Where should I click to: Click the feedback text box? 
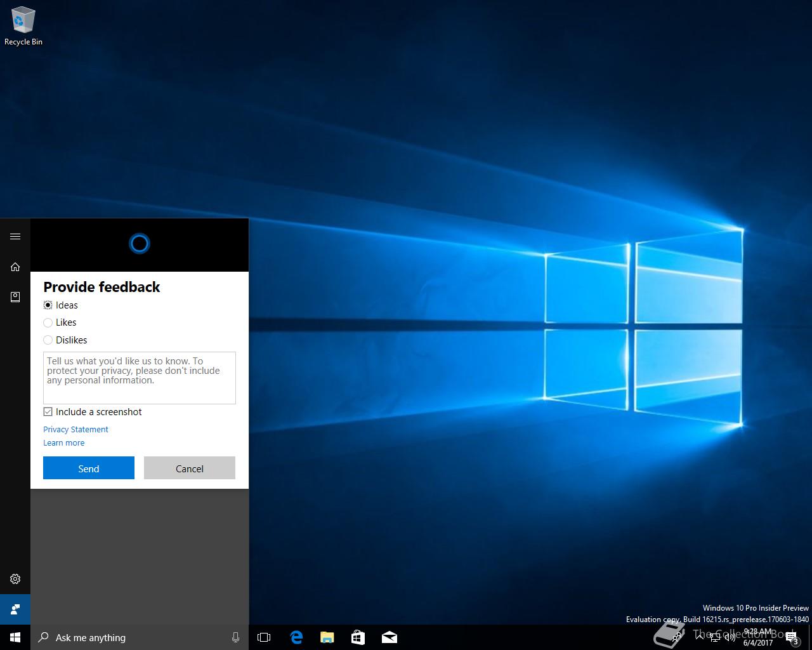coord(140,378)
